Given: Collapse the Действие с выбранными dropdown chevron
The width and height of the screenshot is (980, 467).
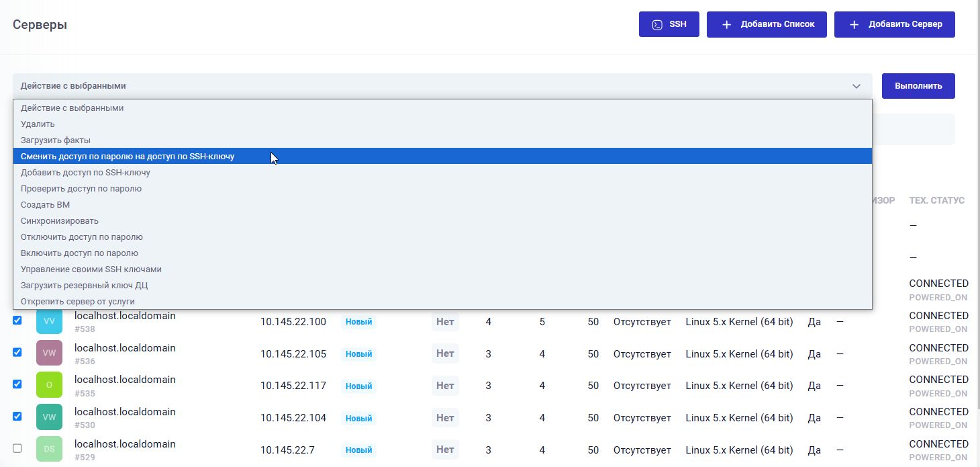Looking at the screenshot, I should 856,86.
